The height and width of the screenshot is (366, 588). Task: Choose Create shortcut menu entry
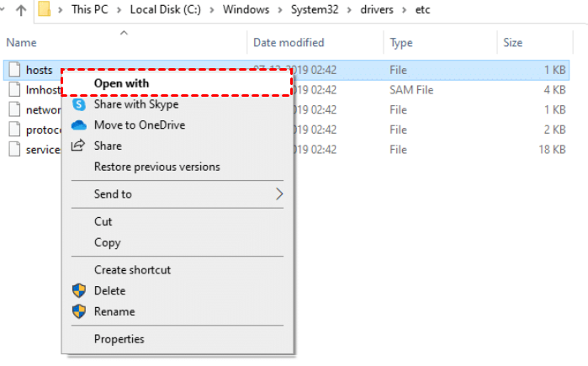click(132, 270)
